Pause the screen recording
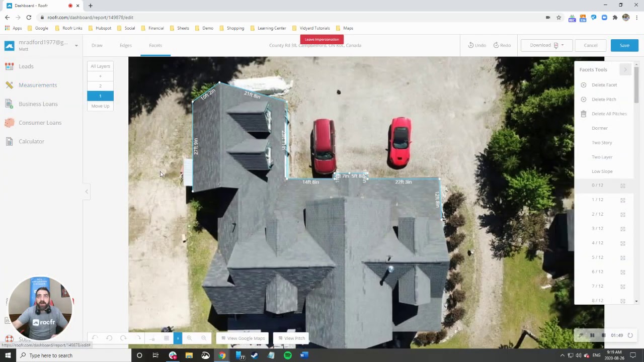Image resolution: width=644 pixels, height=362 pixels. click(592, 335)
